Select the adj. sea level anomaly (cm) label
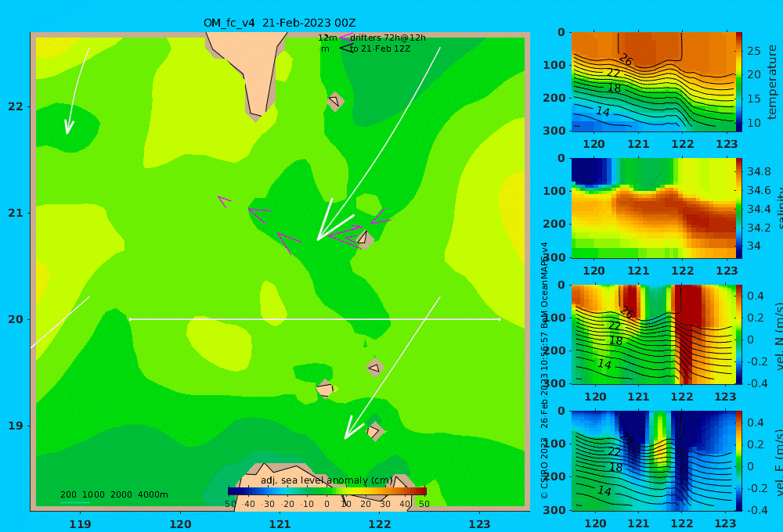This screenshot has height=532, width=783. [327, 480]
